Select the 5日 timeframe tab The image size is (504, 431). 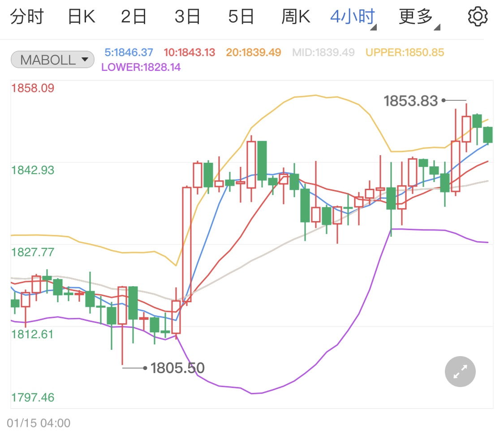pos(241,17)
